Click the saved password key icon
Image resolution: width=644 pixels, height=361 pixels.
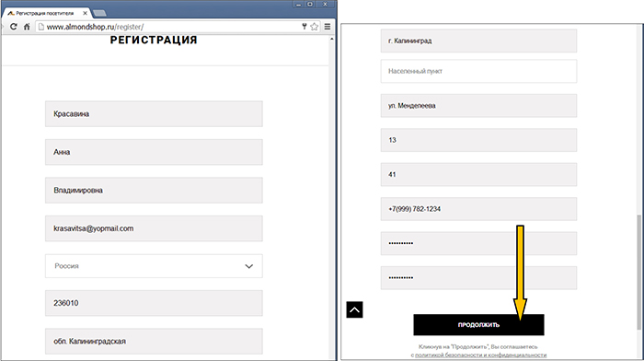(x=305, y=27)
